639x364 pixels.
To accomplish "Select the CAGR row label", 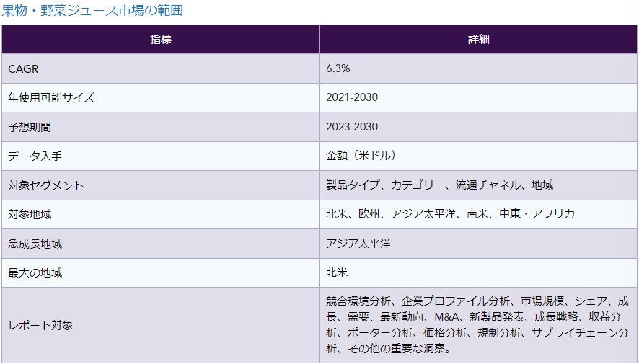I will pyautogui.click(x=23, y=68).
